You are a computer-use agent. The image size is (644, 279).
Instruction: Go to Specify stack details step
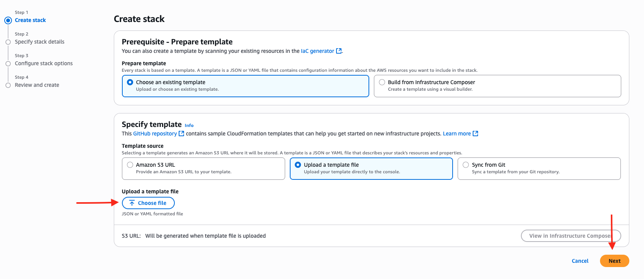39,42
